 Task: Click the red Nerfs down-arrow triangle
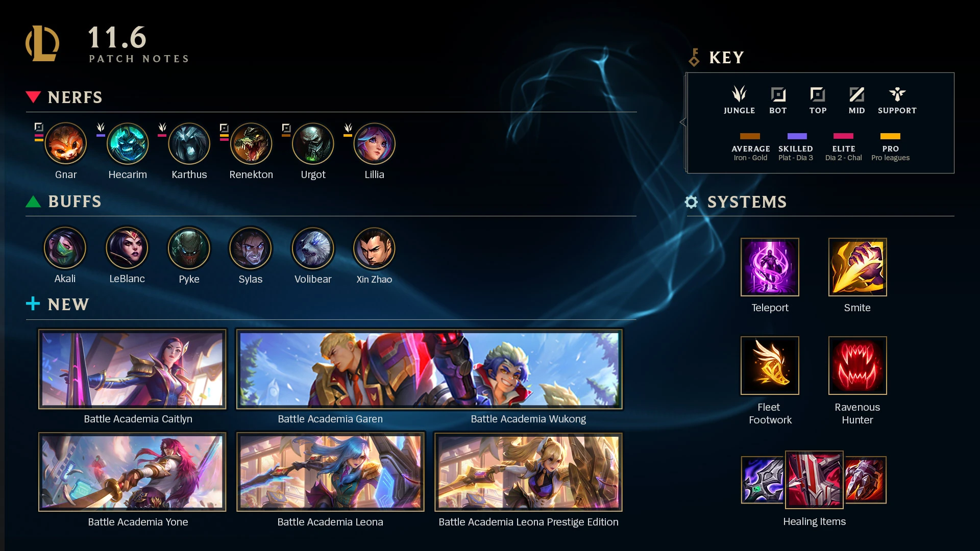click(x=33, y=97)
